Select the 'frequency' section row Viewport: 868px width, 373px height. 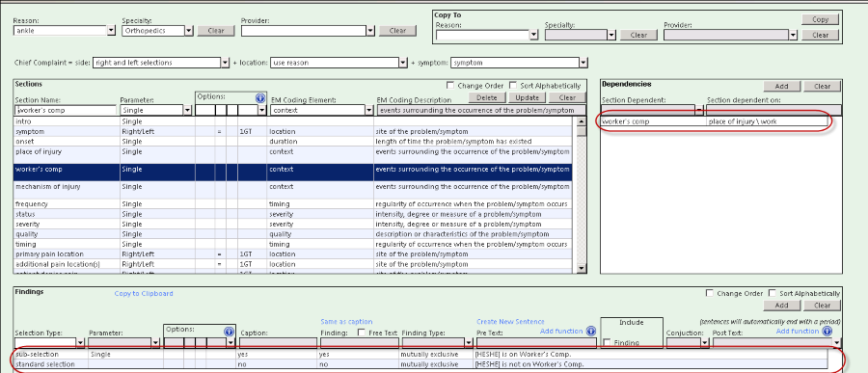click(x=293, y=204)
